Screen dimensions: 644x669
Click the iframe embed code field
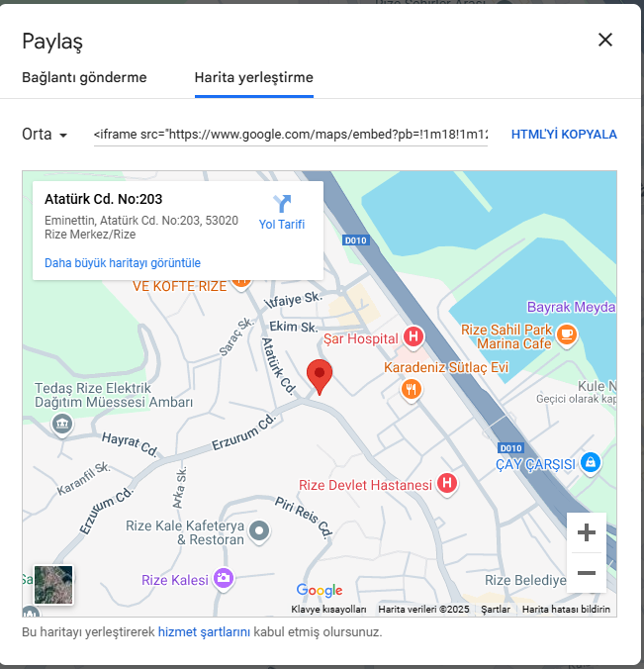coord(291,135)
